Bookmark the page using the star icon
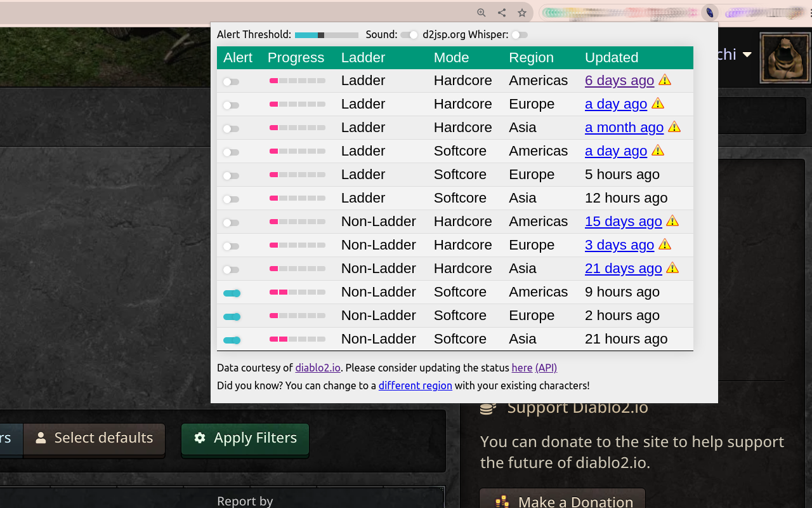 coord(521,12)
